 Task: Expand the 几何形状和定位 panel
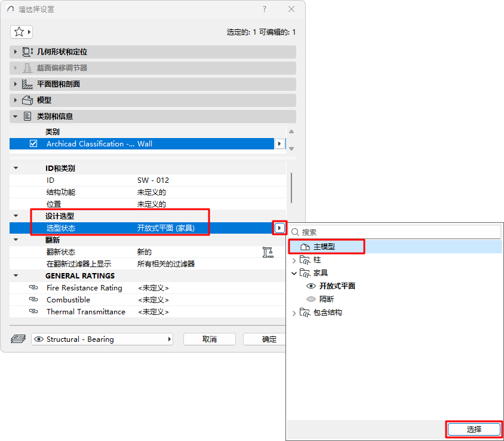pos(15,52)
